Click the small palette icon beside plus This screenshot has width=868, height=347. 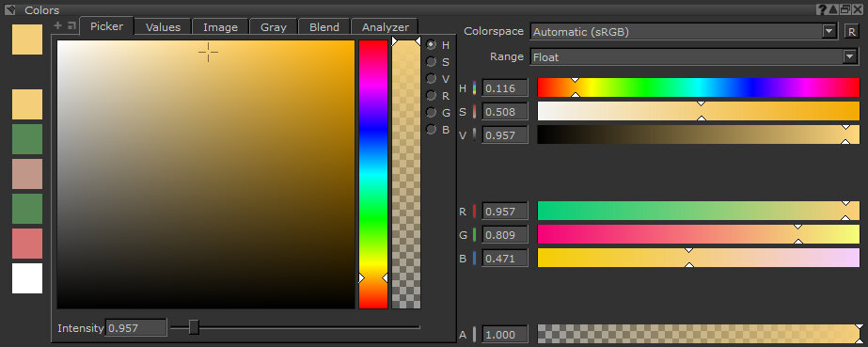pos(71,25)
